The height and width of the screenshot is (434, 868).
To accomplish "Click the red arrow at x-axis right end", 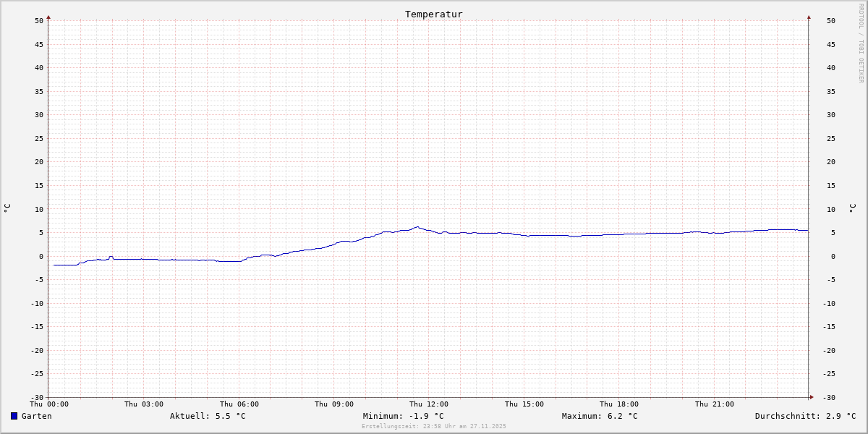I will 812,396.
